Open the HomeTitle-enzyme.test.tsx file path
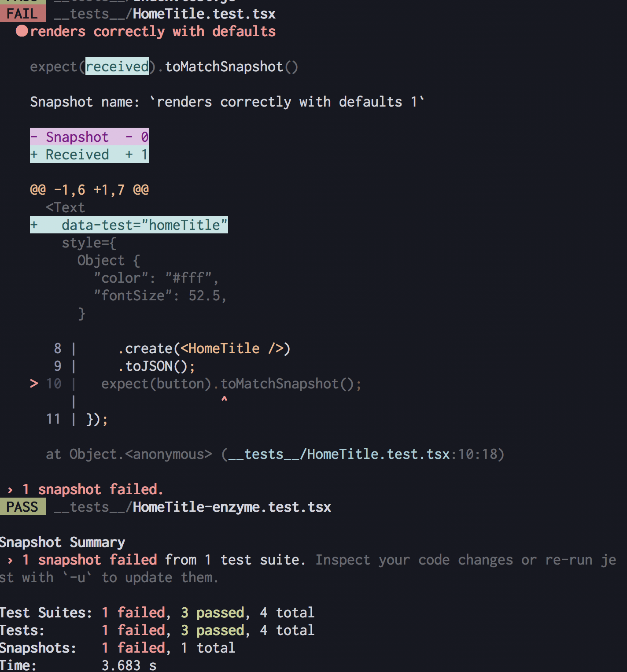The image size is (627, 672). coord(192,507)
